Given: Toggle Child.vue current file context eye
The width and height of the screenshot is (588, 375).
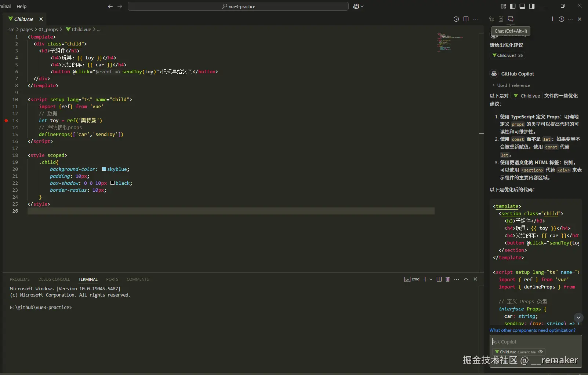Looking at the screenshot, I should pos(541,352).
